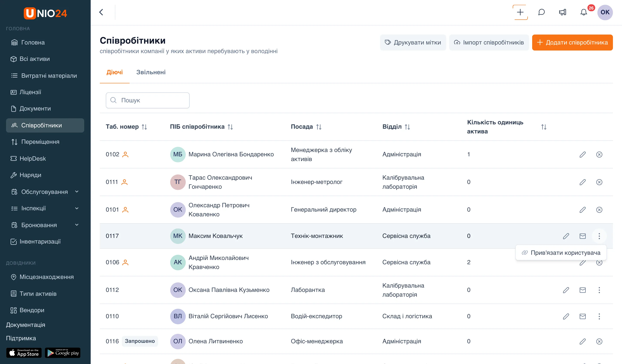Sort by Відділ column
Viewport: 622px width, 364px height.
407,127
